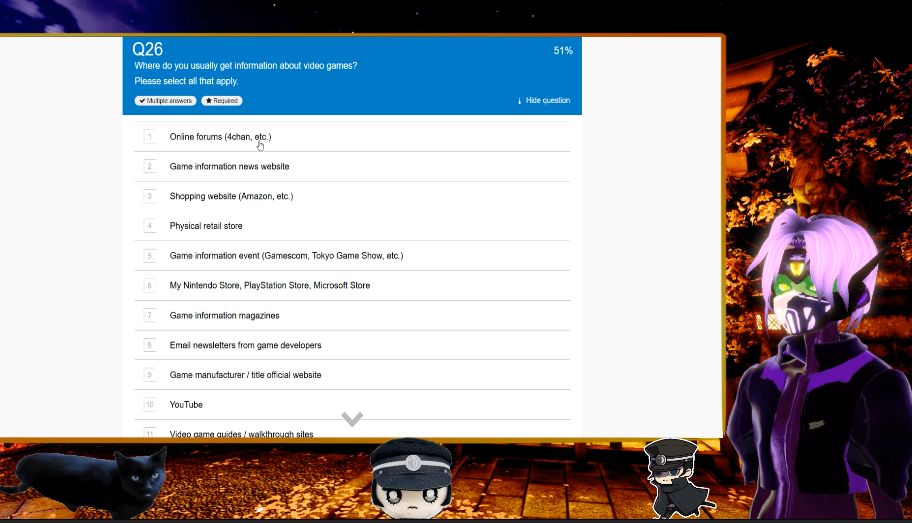Check box 3 for Shopping website
The height and width of the screenshot is (523, 912).
click(149, 196)
